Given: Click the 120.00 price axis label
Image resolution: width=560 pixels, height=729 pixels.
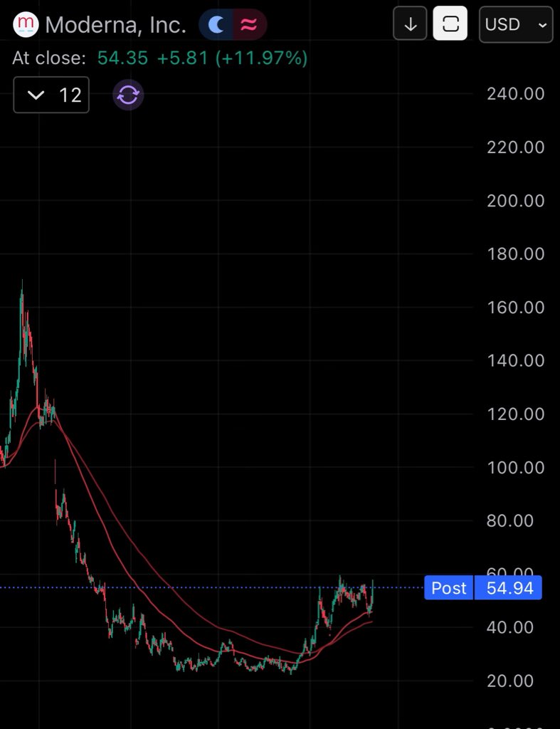Looking at the screenshot, I should point(515,414).
